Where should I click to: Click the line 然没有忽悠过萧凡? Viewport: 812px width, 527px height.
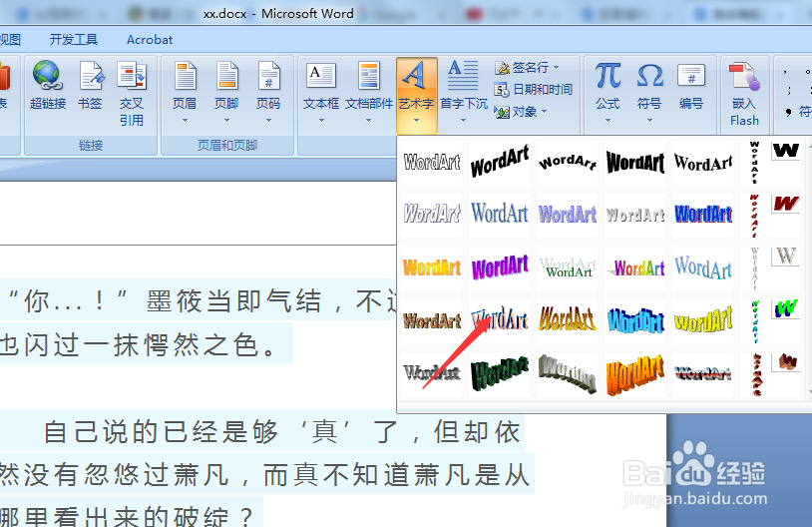point(264,475)
